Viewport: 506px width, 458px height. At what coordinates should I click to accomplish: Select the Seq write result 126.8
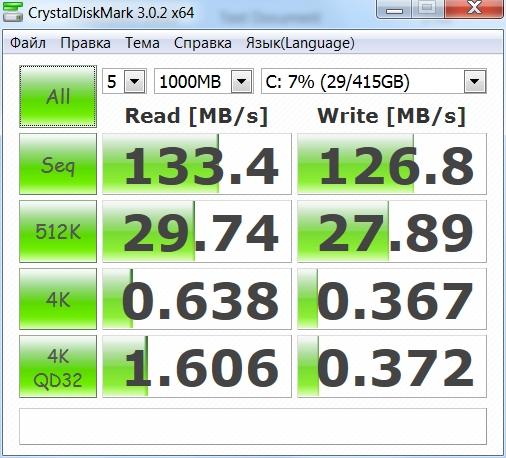(x=392, y=164)
